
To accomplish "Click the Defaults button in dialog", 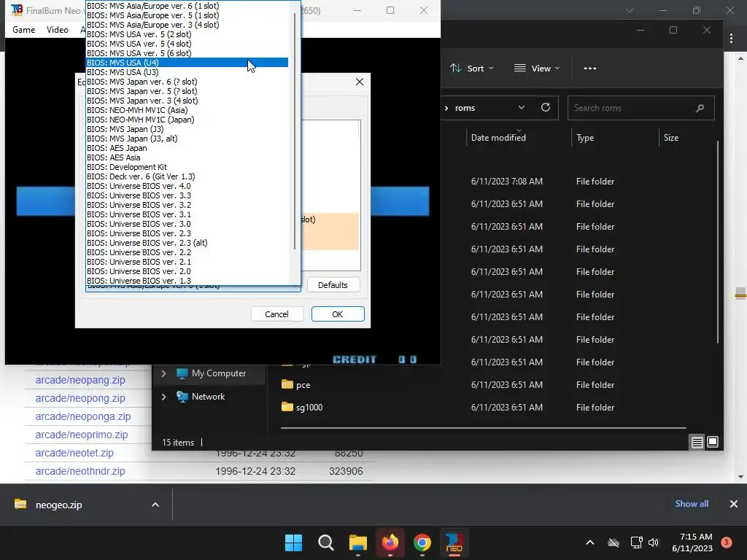I will [x=333, y=285].
